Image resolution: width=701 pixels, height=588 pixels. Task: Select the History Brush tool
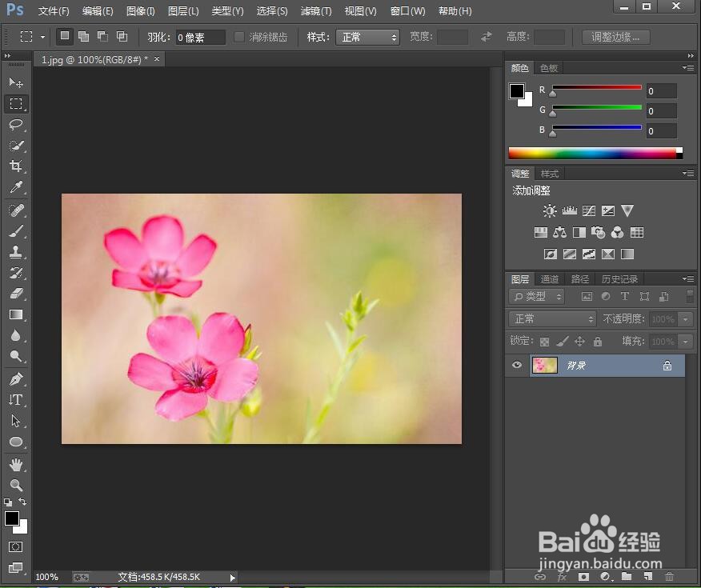pos(16,273)
